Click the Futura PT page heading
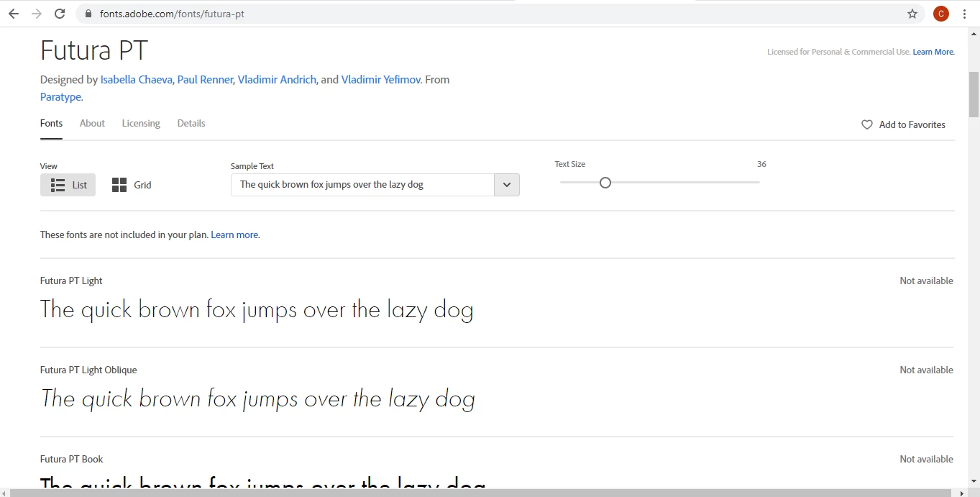Screen dimensions: 980x497 pos(94,50)
